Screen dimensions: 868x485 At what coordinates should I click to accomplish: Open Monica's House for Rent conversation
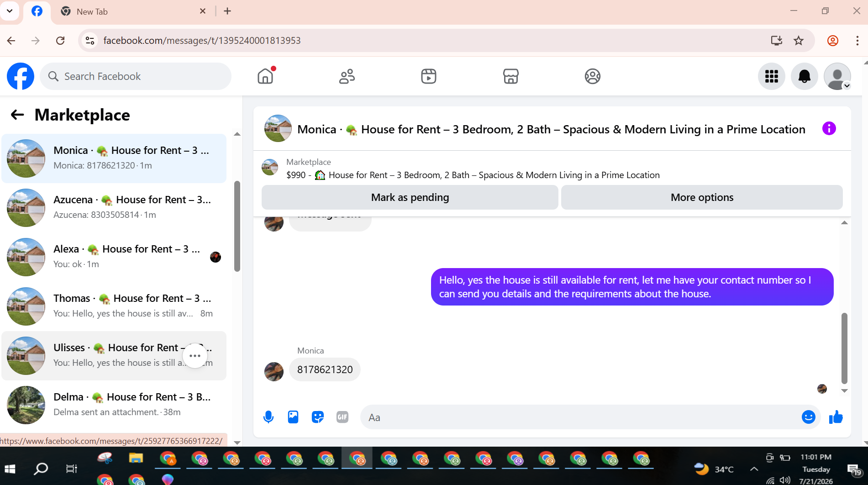pyautogui.click(x=114, y=158)
